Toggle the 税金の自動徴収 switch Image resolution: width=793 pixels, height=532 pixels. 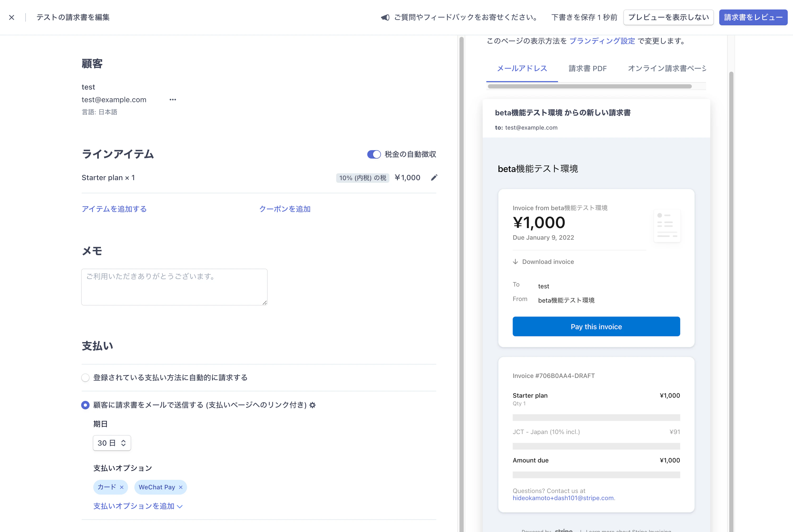pyautogui.click(x=374, y=154)
